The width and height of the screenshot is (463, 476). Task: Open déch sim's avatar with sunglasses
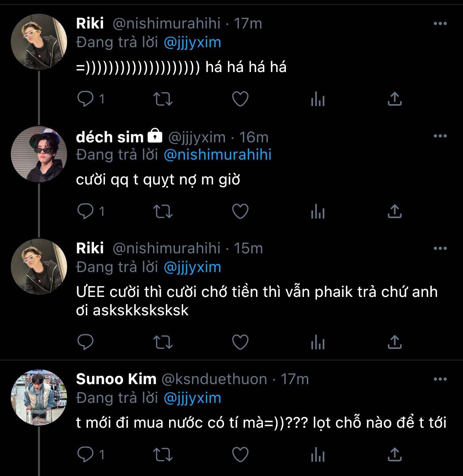pyautogui.click(x=39, y=154)
